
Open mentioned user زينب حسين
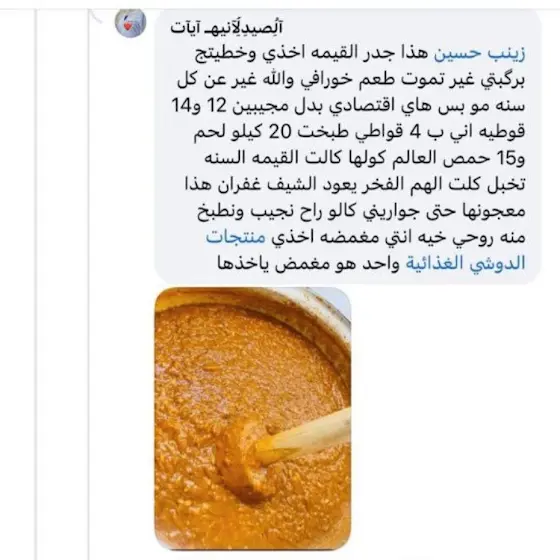479,53
